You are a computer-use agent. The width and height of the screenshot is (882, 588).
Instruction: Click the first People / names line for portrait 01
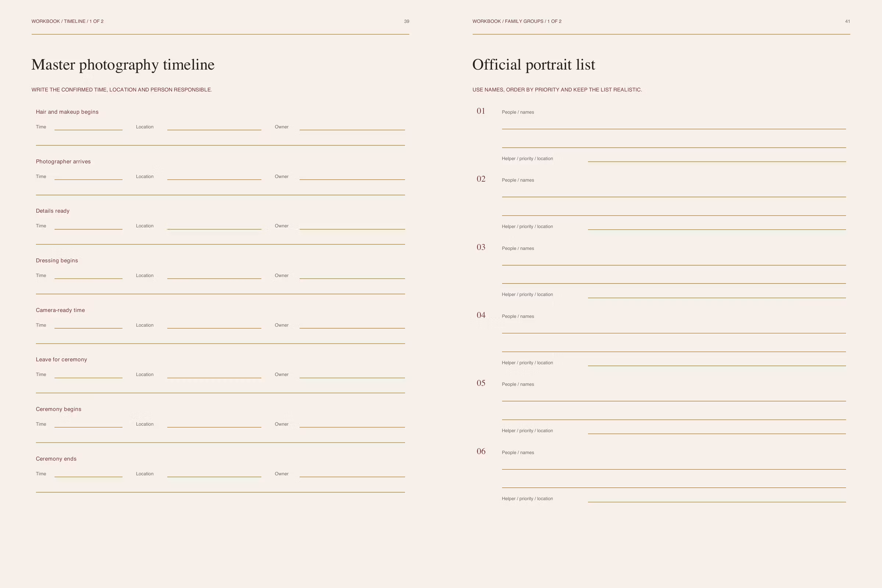(x=674, y=124)
